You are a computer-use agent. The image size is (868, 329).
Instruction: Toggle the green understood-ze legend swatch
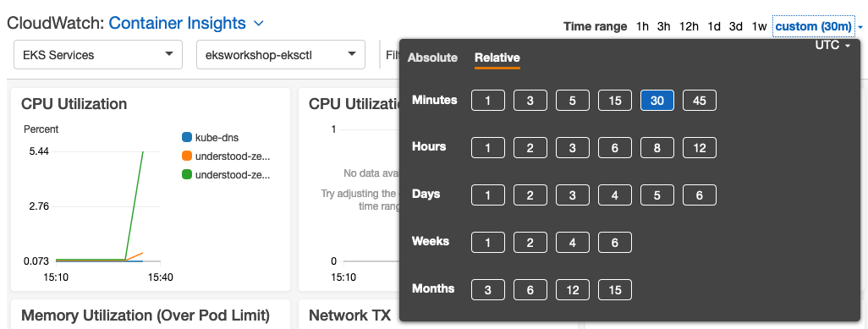pyautogui.click(x=187, y=174)
